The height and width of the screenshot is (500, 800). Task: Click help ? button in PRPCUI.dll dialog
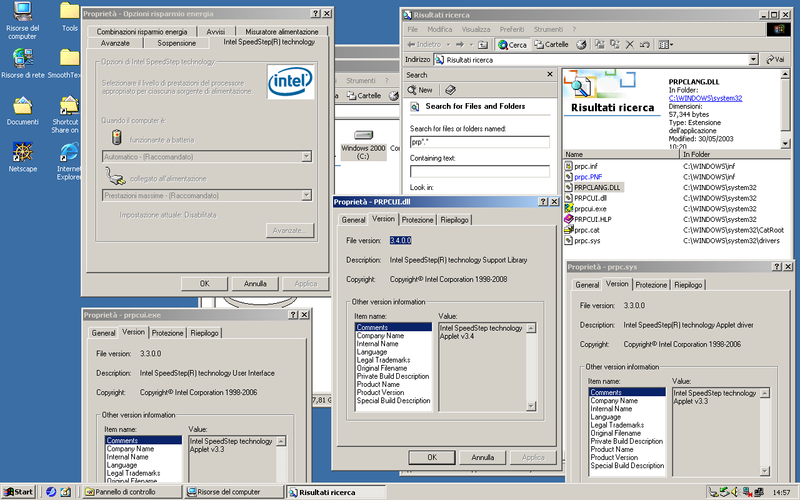[543, 202]
